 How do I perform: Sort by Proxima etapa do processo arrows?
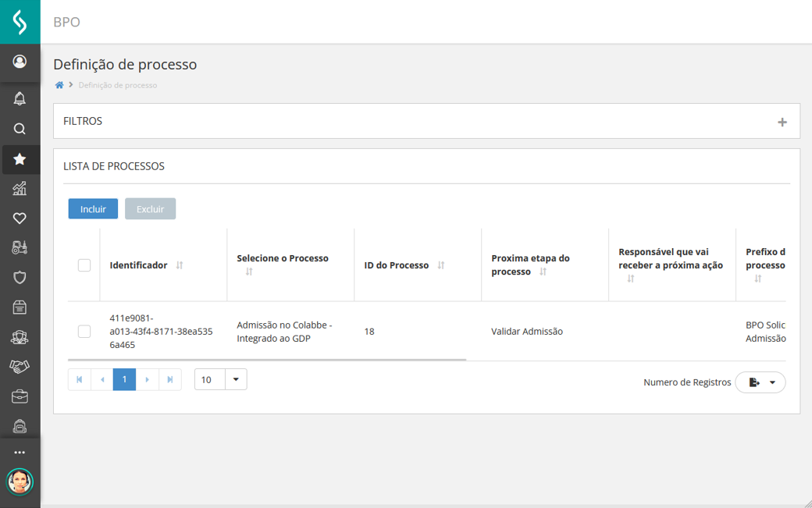point(543,272)
